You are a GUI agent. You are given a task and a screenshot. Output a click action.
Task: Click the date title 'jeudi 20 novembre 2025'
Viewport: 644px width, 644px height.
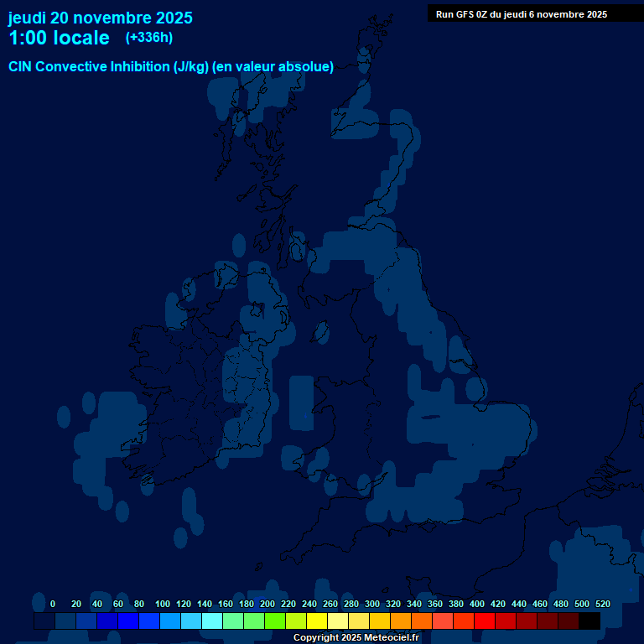pos(101,18)
